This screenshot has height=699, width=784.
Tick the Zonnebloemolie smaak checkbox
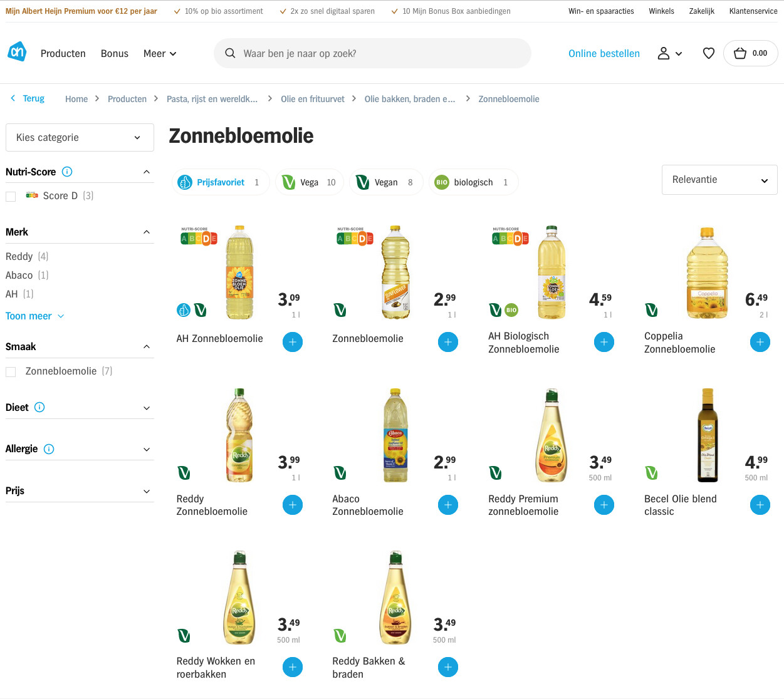(11, 371)
